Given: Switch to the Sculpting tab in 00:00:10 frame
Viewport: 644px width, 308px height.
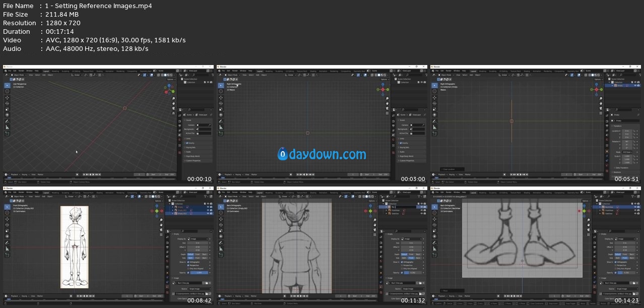Looking at the screenshot, I should (x=66, y=71).
